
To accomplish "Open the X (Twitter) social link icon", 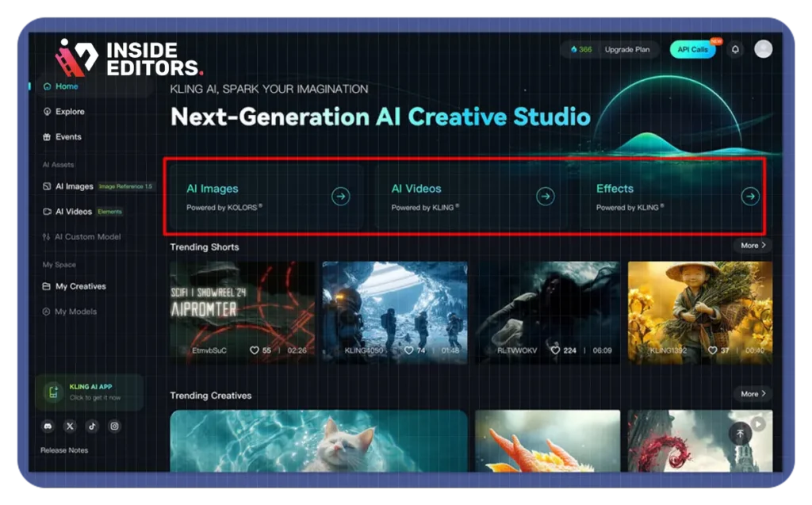I will [70, 426].
